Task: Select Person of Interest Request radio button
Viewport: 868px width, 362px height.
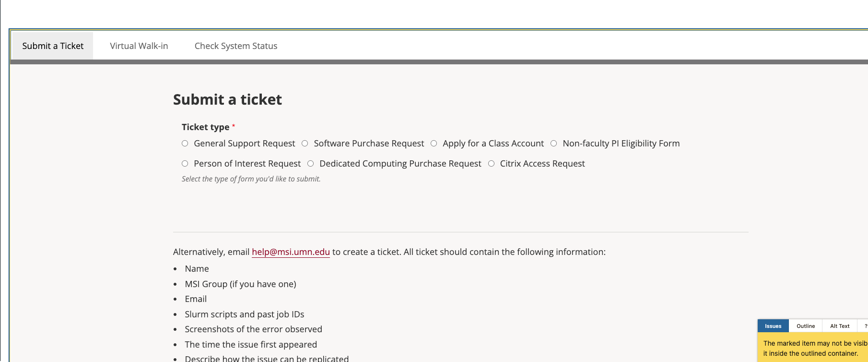Action: 185,164
